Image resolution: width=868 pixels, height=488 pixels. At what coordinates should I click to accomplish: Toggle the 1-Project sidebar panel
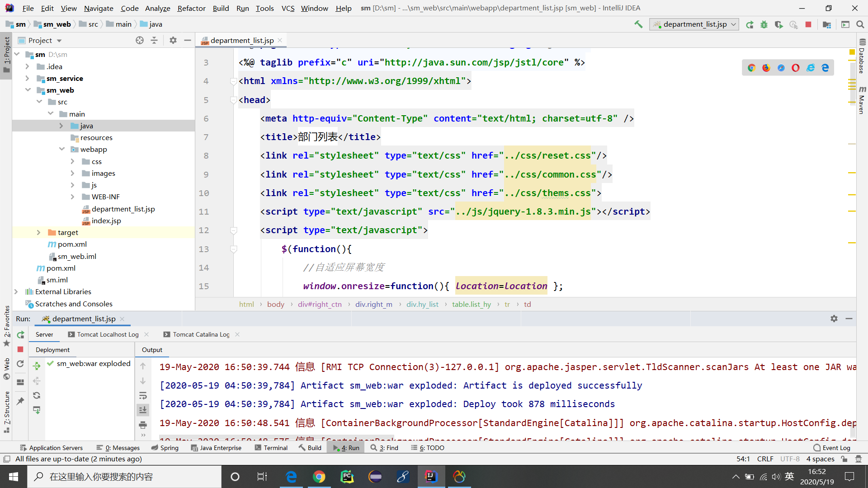(5, 55)
